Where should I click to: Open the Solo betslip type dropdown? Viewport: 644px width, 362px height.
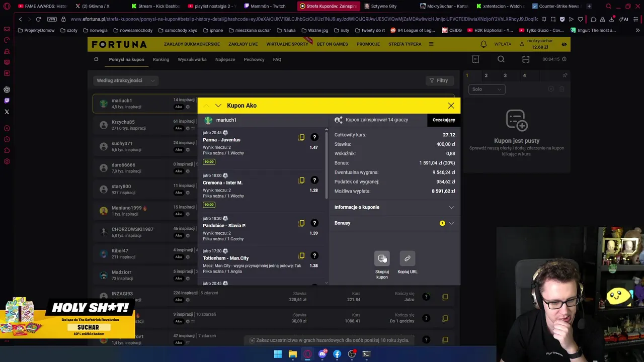pyautogui.click(x=487, y=89)
